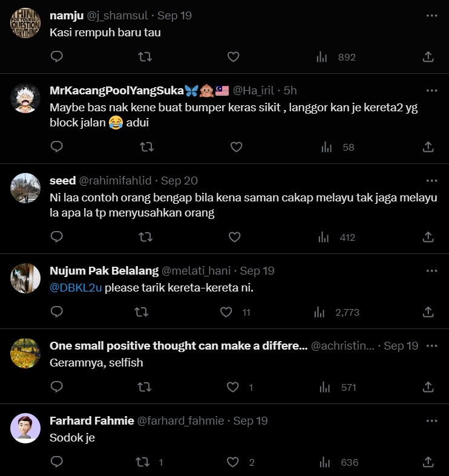The image size is (449, 476).
Task: Open the @rahimifahlid profile handle
Action: click(116, 181)
